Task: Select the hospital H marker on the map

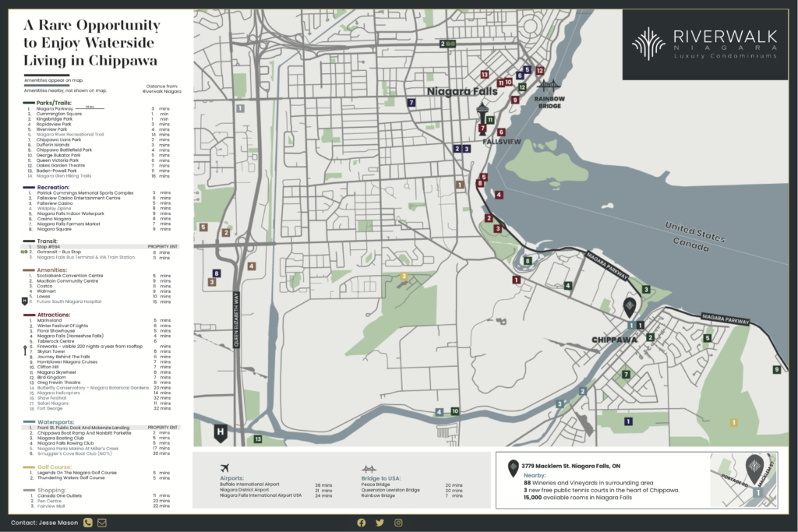Action: coord(220,433)
